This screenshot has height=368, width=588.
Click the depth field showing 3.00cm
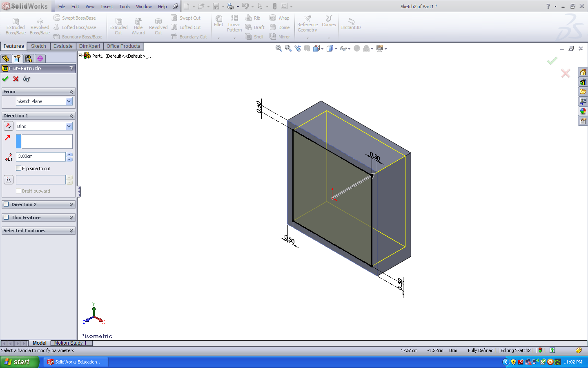[40, 157]
